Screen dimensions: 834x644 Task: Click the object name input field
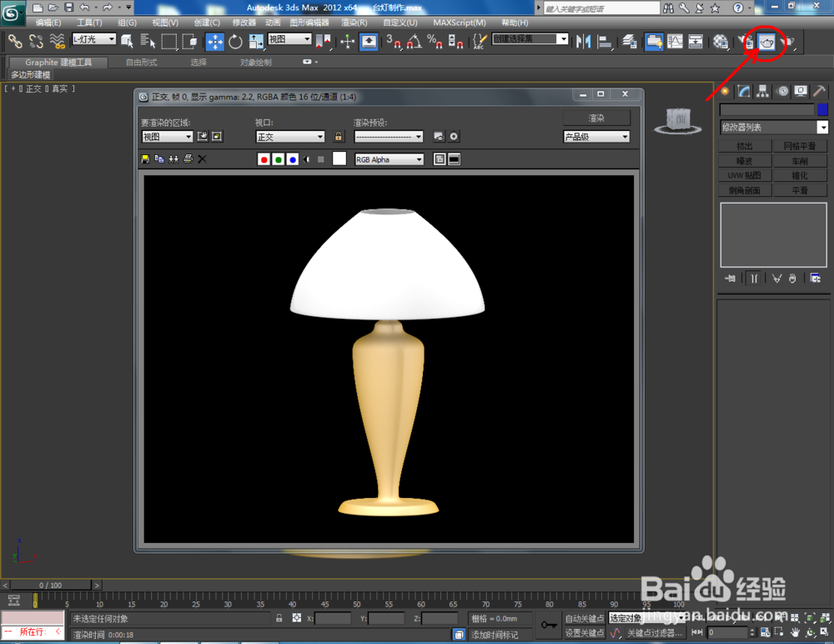pyautogui.click(x=767, y=109)
